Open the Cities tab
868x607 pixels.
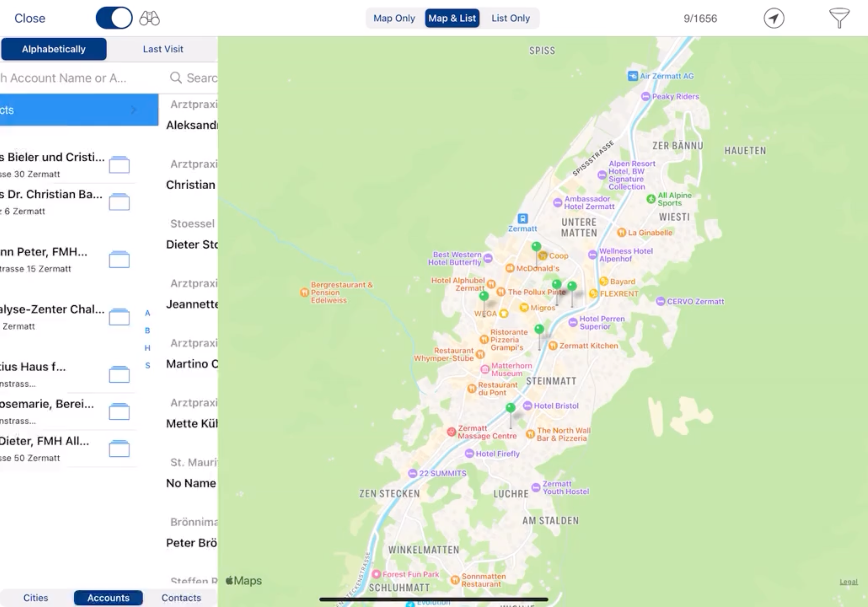pos(36,598)
